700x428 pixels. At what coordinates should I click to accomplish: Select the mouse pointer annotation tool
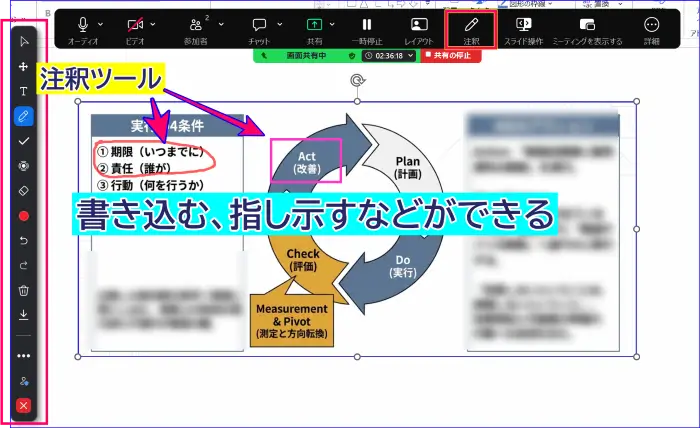[x=24, y=42]
